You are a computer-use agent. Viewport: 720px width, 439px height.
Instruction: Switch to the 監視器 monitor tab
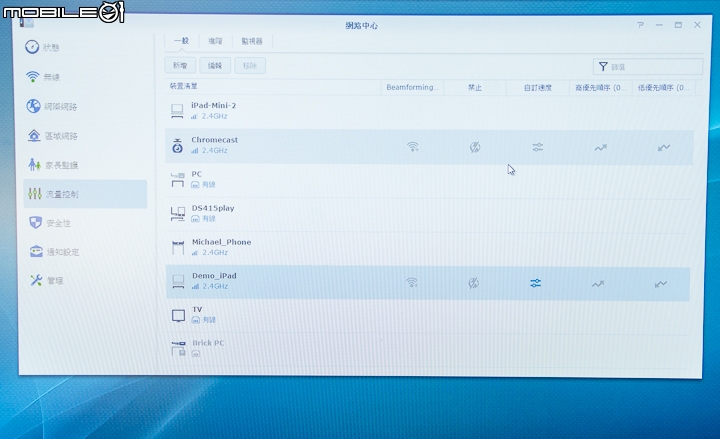tap(252, 41)
